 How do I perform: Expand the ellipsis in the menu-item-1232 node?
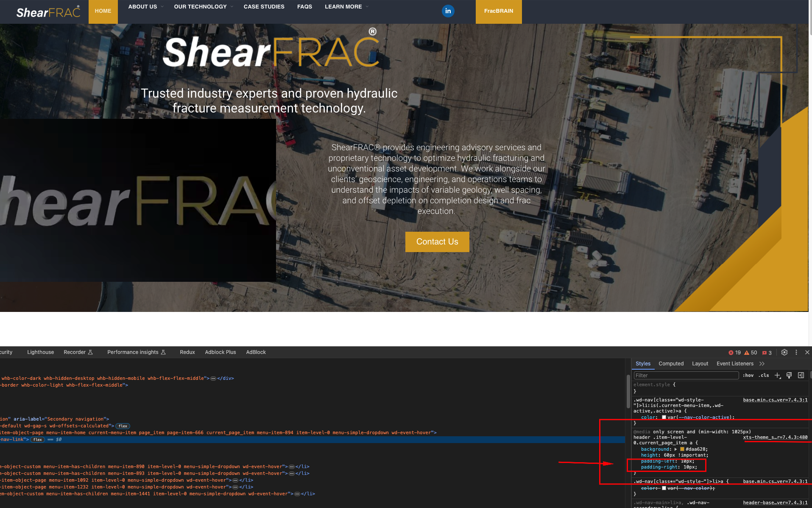[x=235, y=487]
